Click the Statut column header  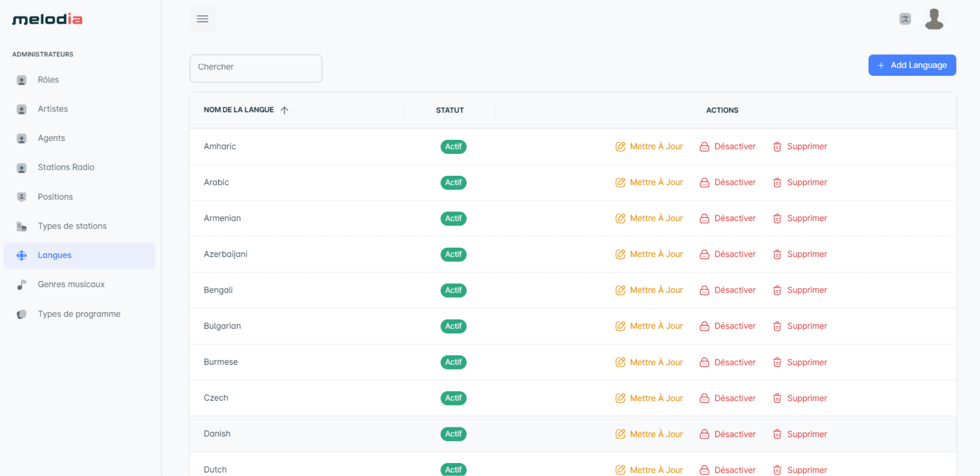tap(449, 110)
